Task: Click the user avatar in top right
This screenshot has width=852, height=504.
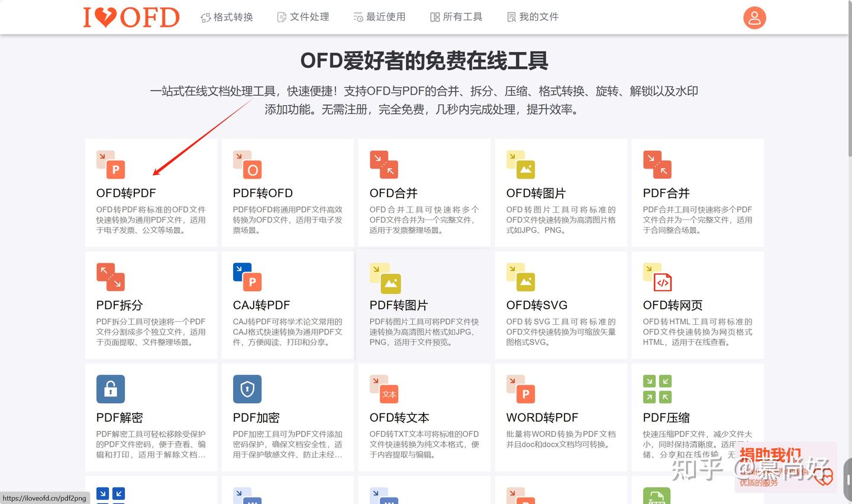Action: pyautogui.click(x=754, y=18)
